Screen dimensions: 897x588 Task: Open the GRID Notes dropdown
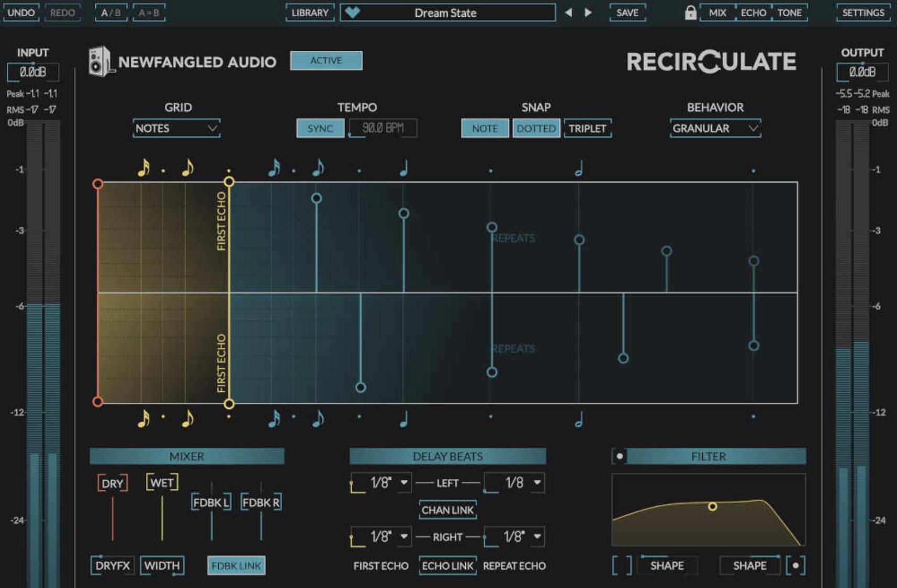176,128
